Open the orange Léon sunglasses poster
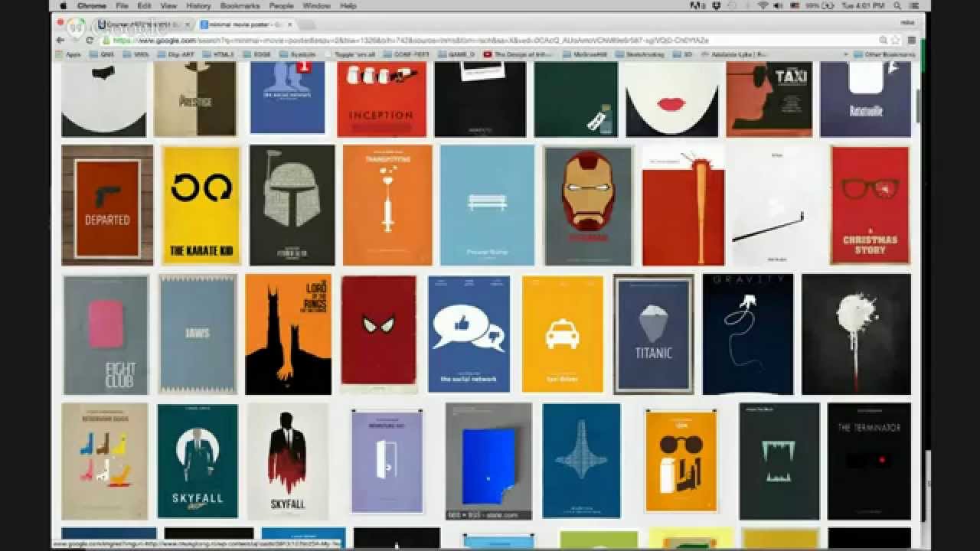This screenshot has height=551, width=980. click(681, 461)
